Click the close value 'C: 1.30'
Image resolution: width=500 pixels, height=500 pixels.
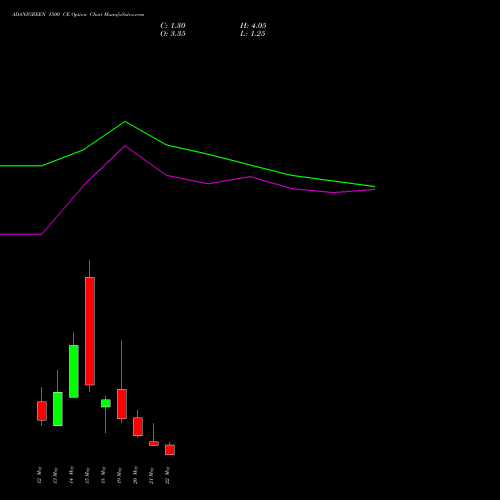click(173, 26)
